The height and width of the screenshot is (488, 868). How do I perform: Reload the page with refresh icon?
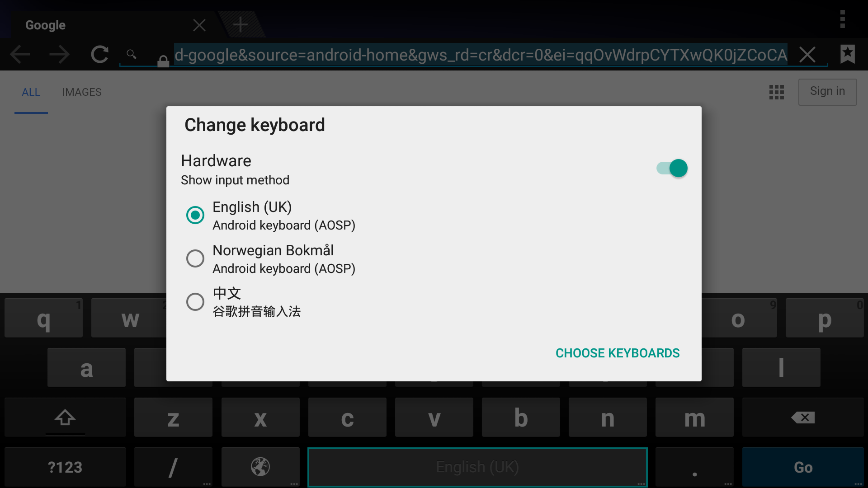99,55
